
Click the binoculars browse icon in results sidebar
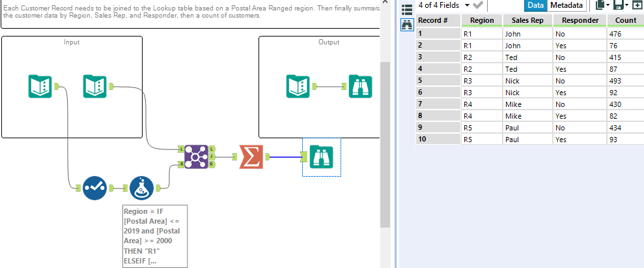click(x=406, y=25)
